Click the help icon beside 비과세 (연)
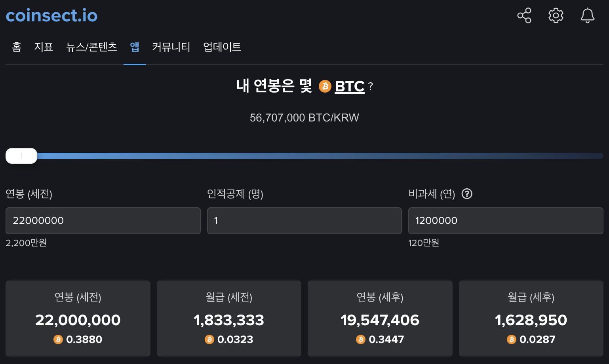Viewport: 609px width, 364px height. tap(467, 194)
